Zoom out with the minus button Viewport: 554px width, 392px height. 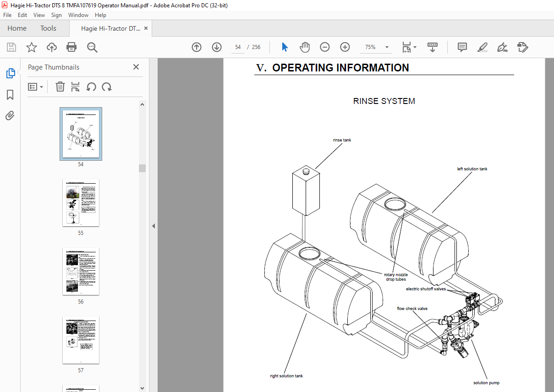[x=325, y=47]
